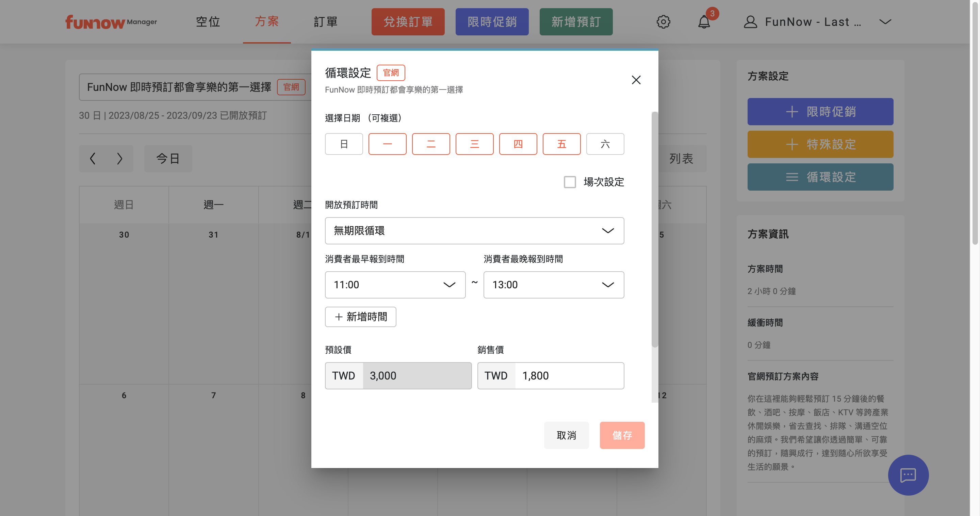Open the chat support bubble icon

pos(908,475)
